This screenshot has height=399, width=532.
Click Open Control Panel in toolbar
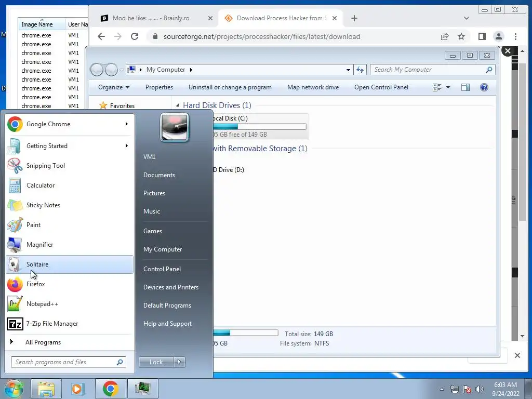[x=381, y=87]
